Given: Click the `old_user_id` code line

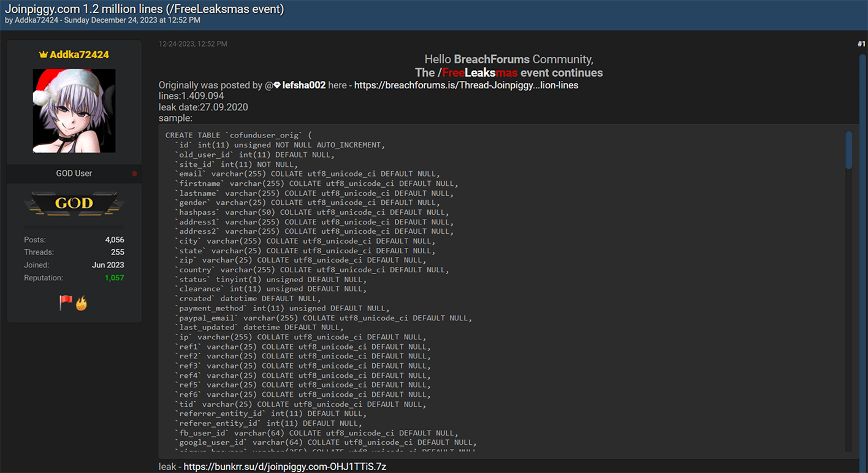Looking at the screenshot, I should click(x=255, y=155).
